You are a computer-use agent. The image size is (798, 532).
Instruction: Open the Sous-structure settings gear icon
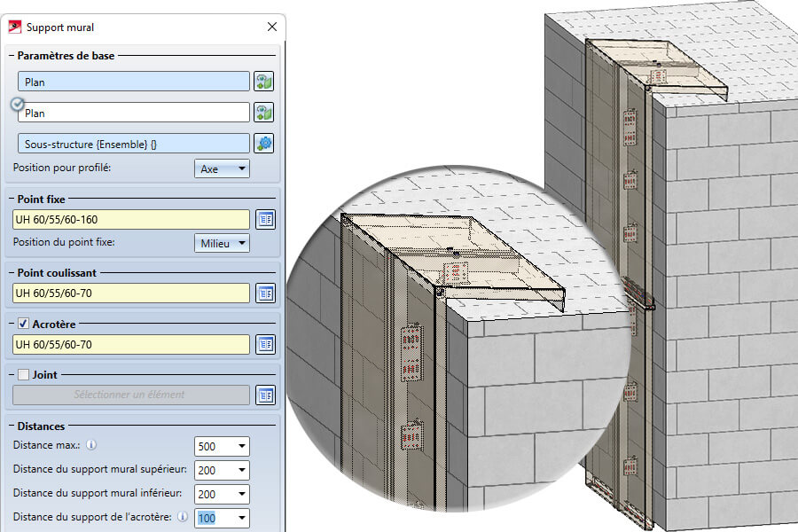263,144
